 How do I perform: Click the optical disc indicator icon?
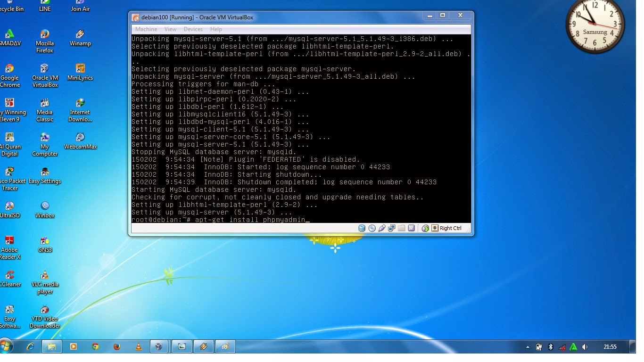tap(372, 228)
